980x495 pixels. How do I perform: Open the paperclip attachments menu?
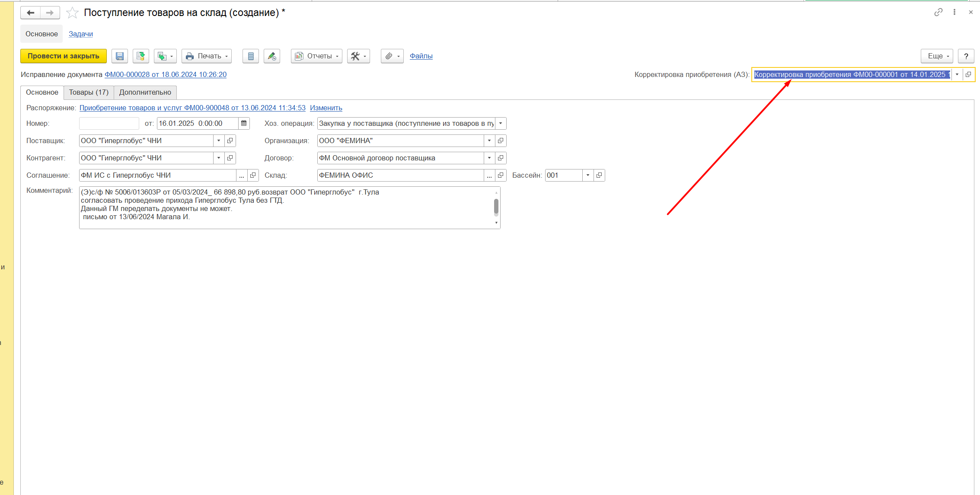[392, 56]
